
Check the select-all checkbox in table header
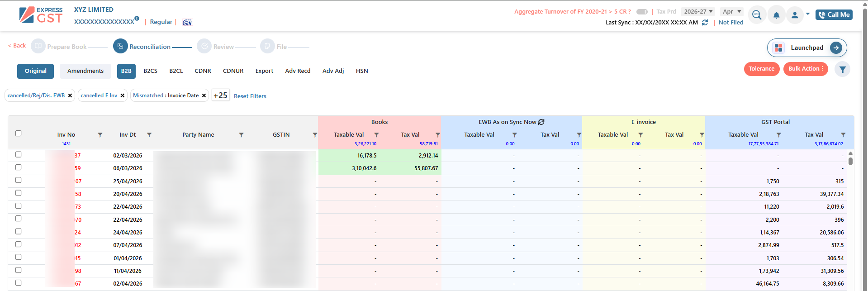click(x=19, y=134)
